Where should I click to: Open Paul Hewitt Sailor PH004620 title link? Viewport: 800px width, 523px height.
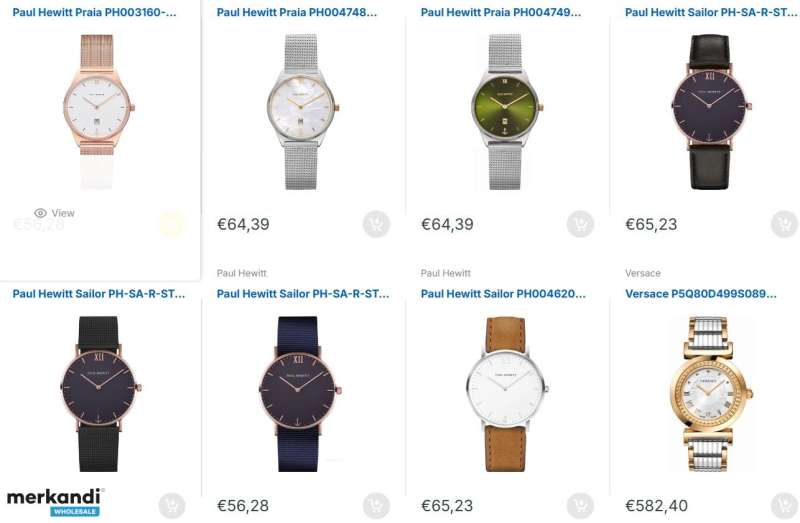pos(503,294)
